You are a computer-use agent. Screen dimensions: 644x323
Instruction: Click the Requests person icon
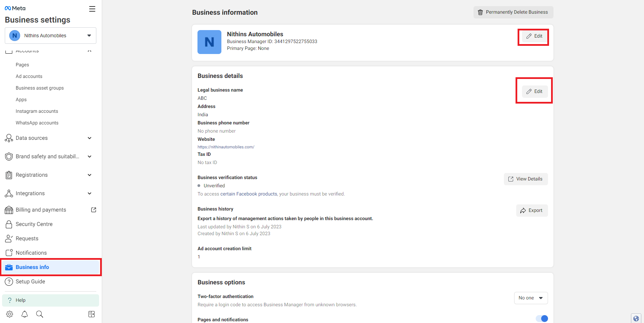tap(9, 239)
